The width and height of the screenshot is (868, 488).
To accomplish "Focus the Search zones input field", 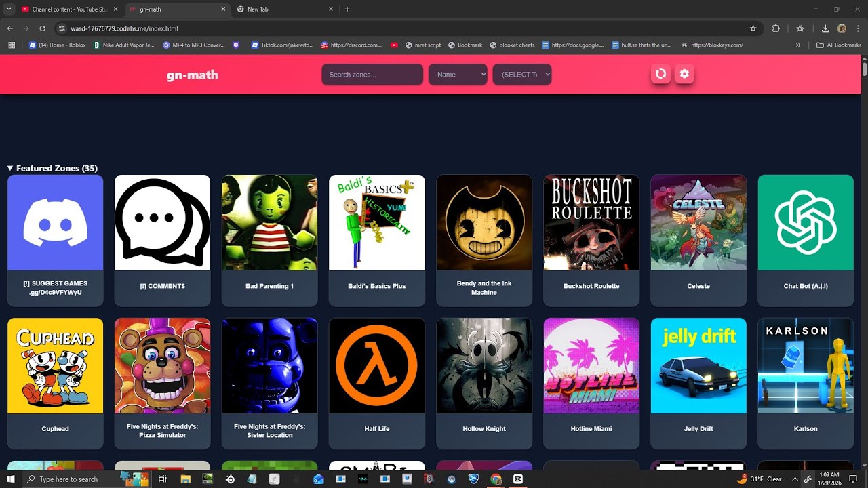I will 372,75.
